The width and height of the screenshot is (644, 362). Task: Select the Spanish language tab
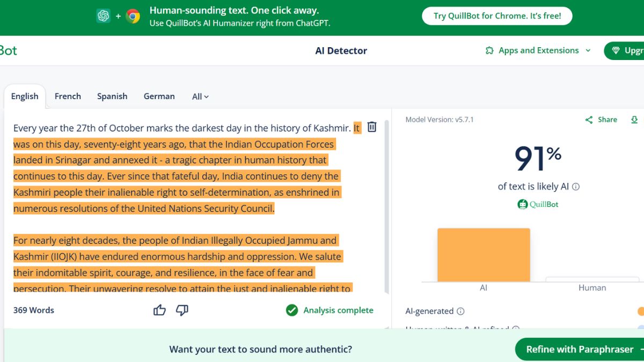point(112,96)
